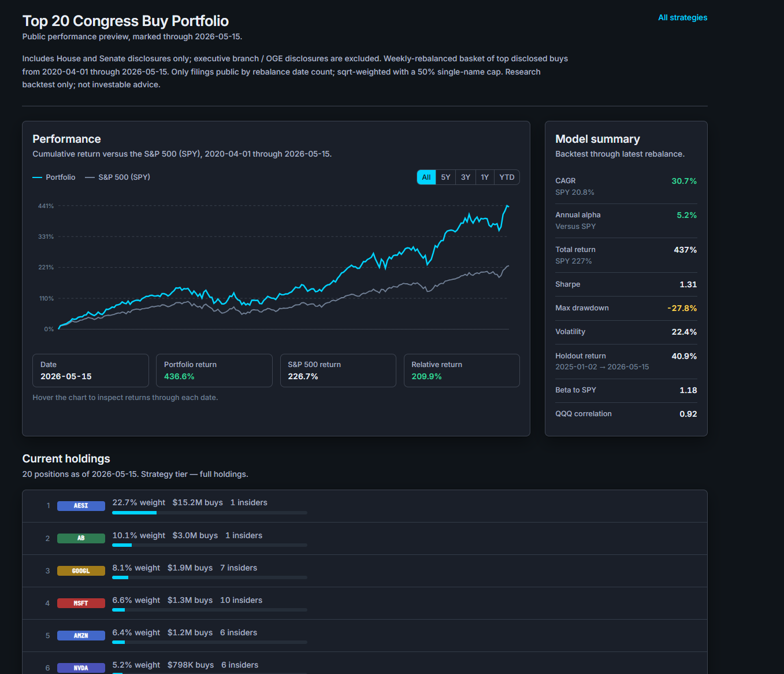The width and height of the screenshot is (784, 674).
Task: Switch chart to 1Y range
Action: pyautogui.click(x=485, y=177)
